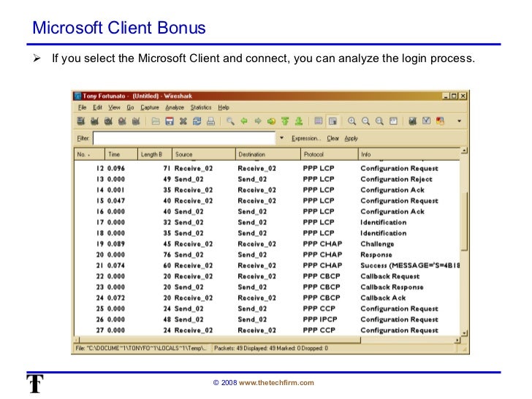This screenshot has height=399, width=532.
Task: Select packet 26 PPP IPCP row
Action: (267, 319)
